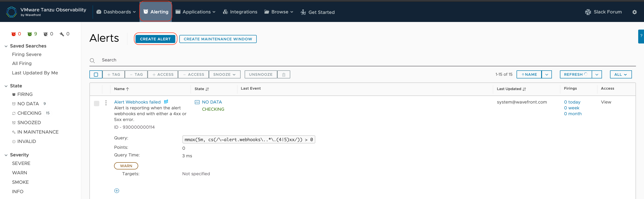Click the REFRESH button
Image resolution: width=644 pixels, height=199 pixels.
coord(576,74)
